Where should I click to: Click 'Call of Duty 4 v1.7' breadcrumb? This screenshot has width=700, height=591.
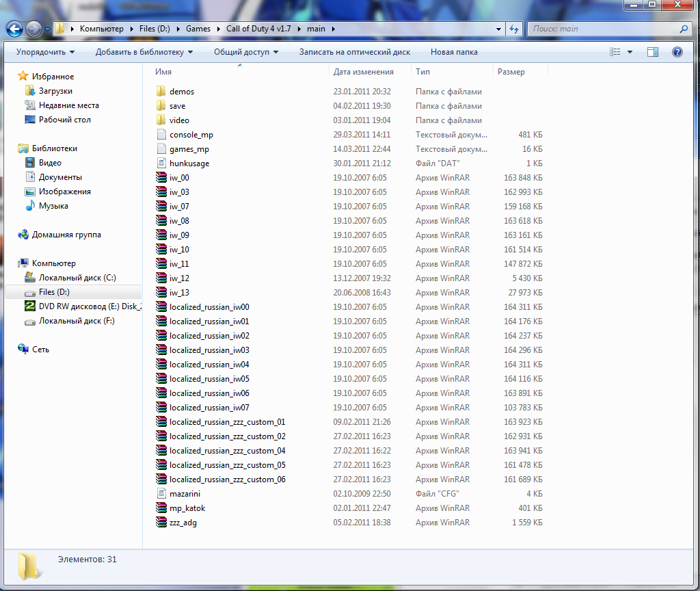tap(258, 29)
